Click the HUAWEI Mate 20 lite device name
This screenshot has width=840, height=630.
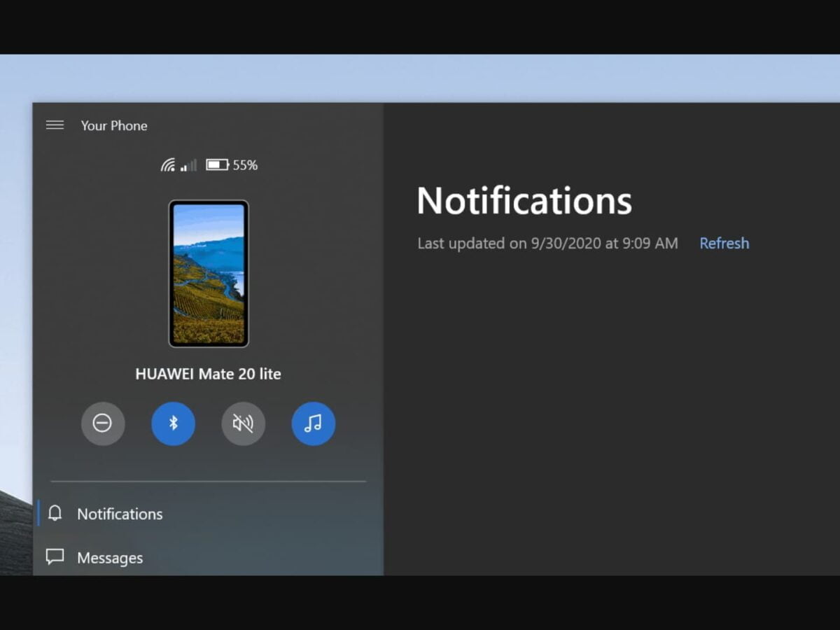coord(208,374)
